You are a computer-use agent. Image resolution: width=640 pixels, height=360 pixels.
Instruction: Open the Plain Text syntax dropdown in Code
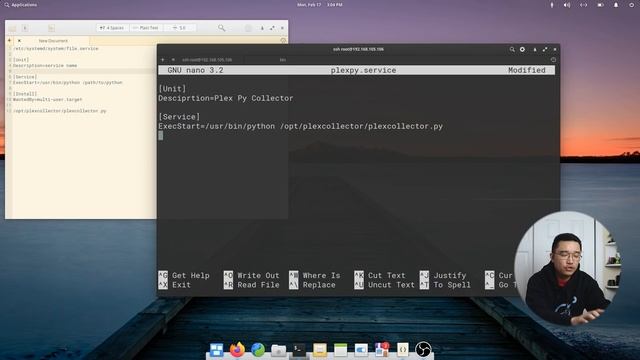point(146,28)
